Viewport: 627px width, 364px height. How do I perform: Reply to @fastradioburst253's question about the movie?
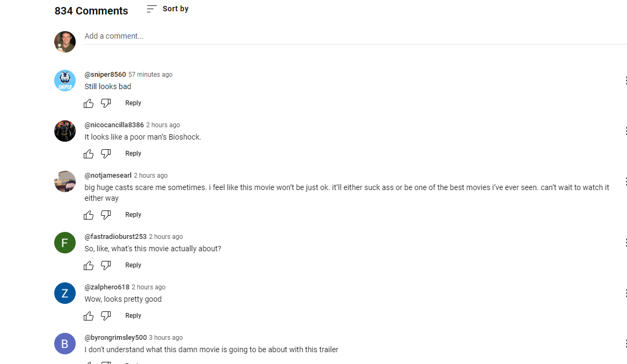133,265
